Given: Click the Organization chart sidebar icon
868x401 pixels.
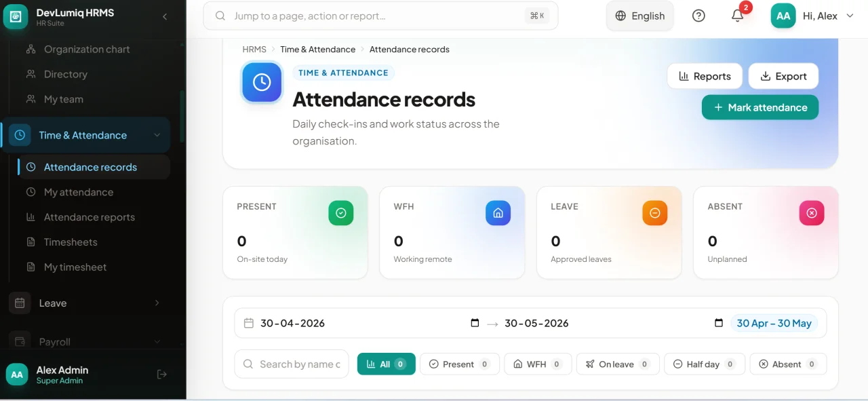Looking at the screenshot, I should click(x=31, y=50).
